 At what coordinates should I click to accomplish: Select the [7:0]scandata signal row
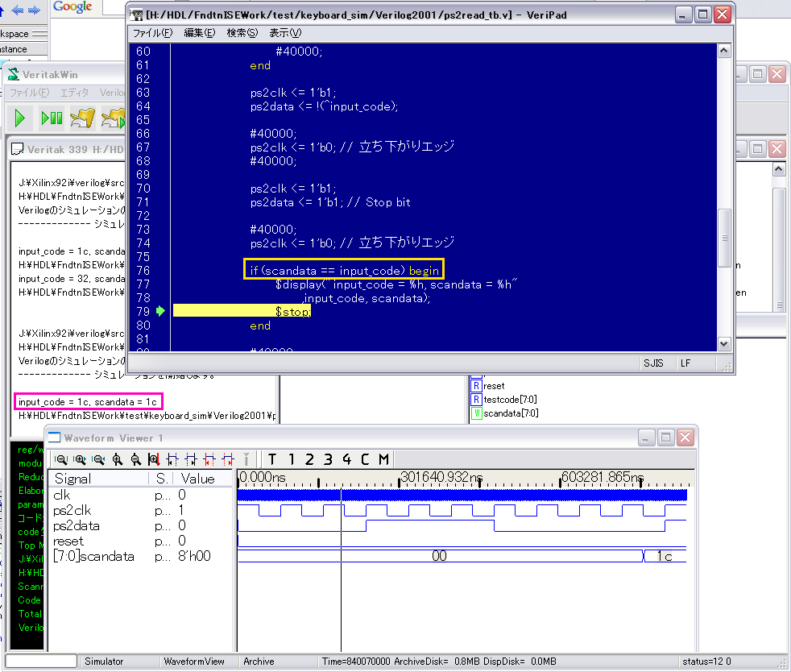coord(141,556)
